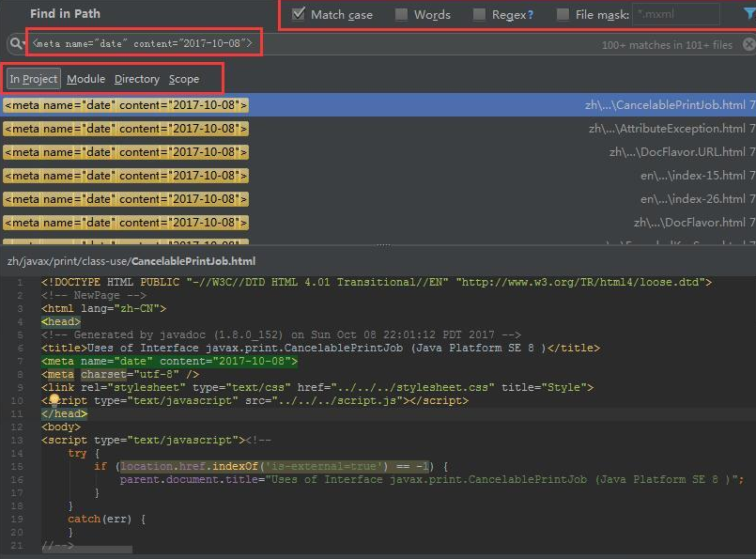Click the catch(err) line
Image resolution: width=756 pixels, height=559 pixels.
[106, 519]
